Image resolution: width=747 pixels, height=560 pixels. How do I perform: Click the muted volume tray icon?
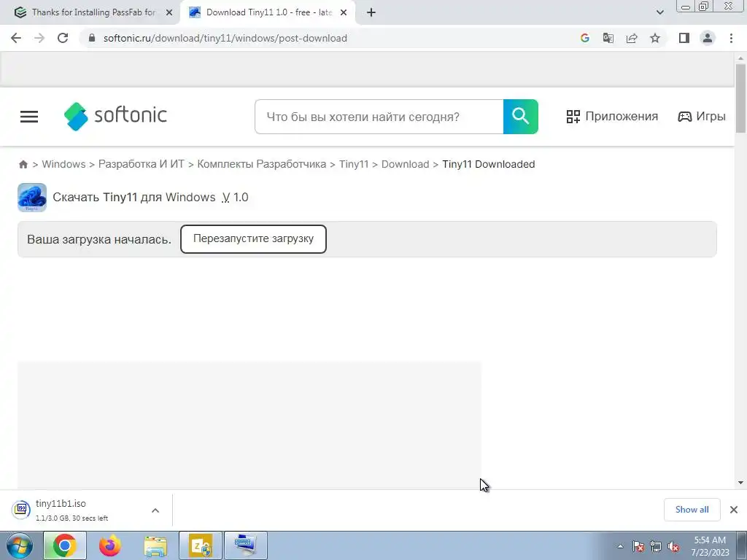(x=673, y=546)
